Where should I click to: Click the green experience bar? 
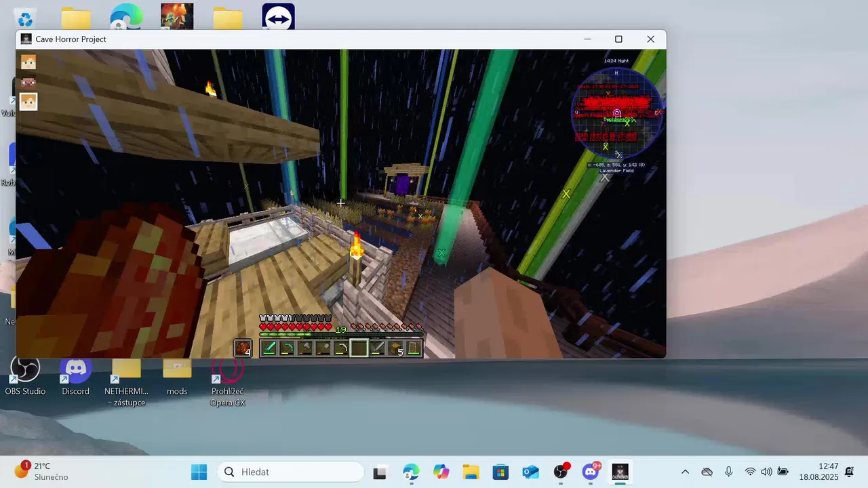click(x=341, y=334)
